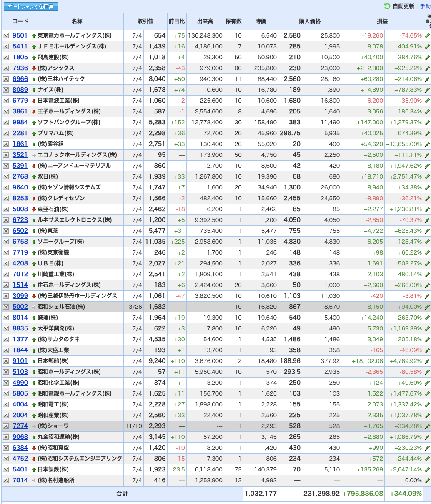
Task: Edit サカタのタネ row with pencil icon
Action: (x=427, y=339)
